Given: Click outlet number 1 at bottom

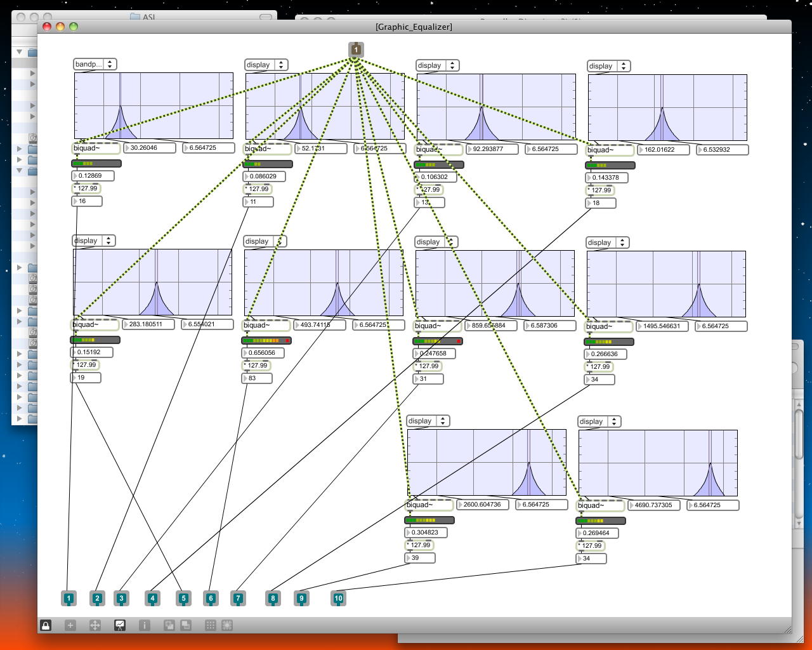Looking at the screenshot, I should pyautogui.click(x=69, y=598).
